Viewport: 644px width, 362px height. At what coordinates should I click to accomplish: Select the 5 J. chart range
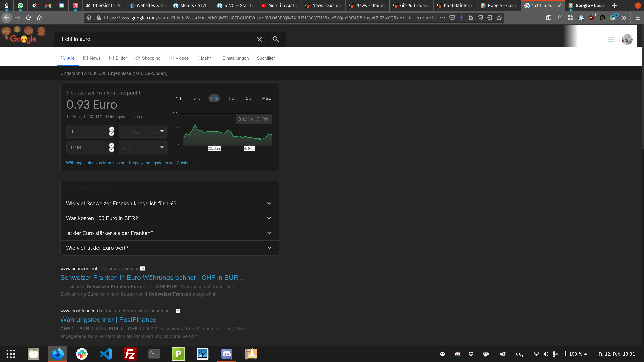point(249,98)
